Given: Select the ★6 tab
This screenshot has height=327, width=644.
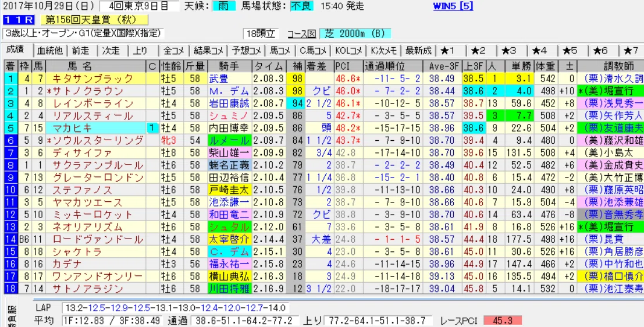Looking at the screenshot, I should (602, 51).
